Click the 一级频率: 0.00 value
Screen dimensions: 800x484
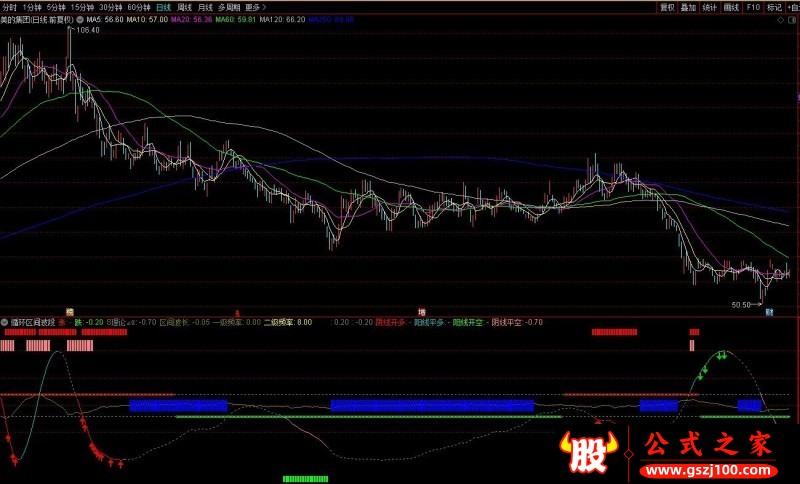point(236,322)
